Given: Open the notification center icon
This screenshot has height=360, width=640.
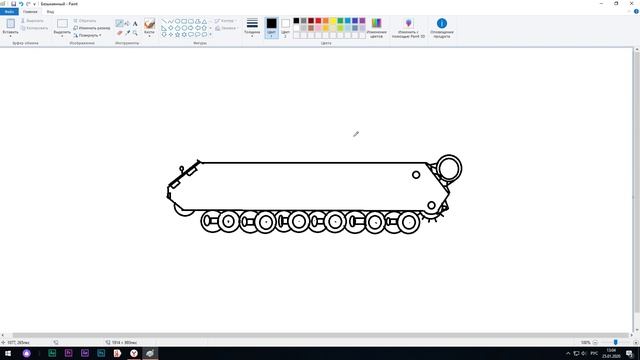Looking at the screenshot, I should coord(630,353).
